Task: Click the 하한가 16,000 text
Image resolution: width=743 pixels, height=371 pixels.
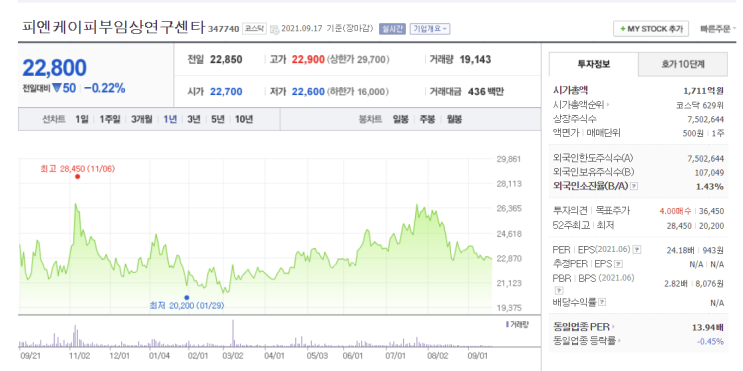Action: 358,91
